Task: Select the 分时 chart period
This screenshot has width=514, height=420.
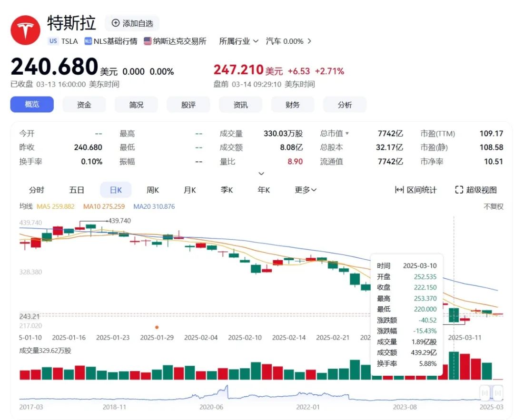Action: click(36, 190)
